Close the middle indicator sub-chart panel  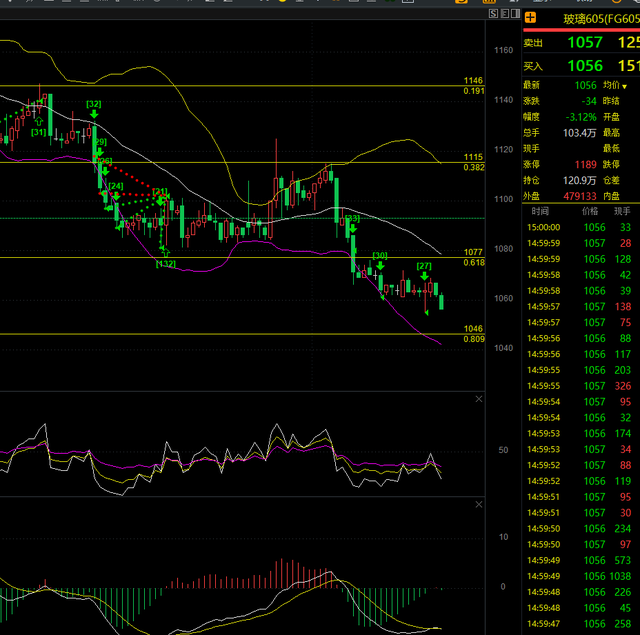[x=478, y=400]
